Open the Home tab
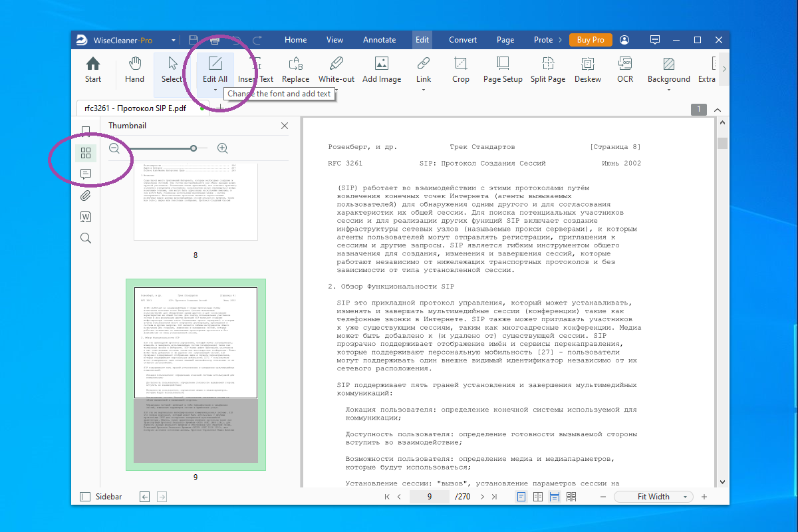This screenshot has height=532, width=798. 295,40
